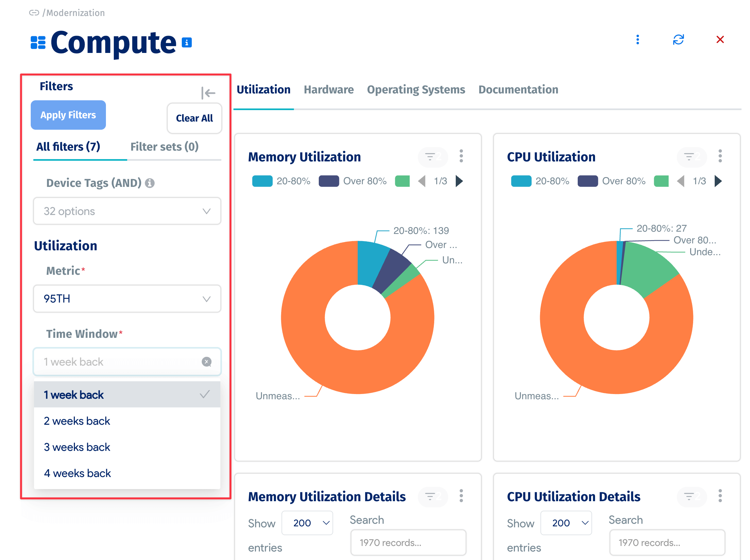
Task: Click the search field in CPU Utilization Details
Action: coord(667,542)
